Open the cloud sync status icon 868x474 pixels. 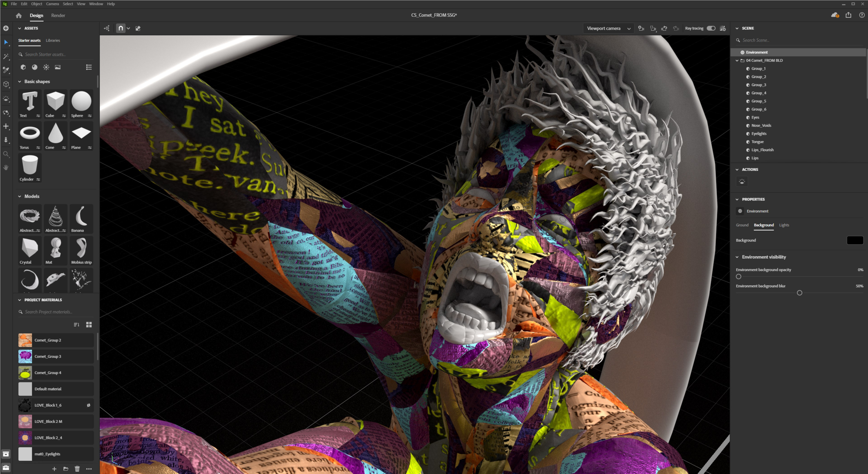click(835, 15)
